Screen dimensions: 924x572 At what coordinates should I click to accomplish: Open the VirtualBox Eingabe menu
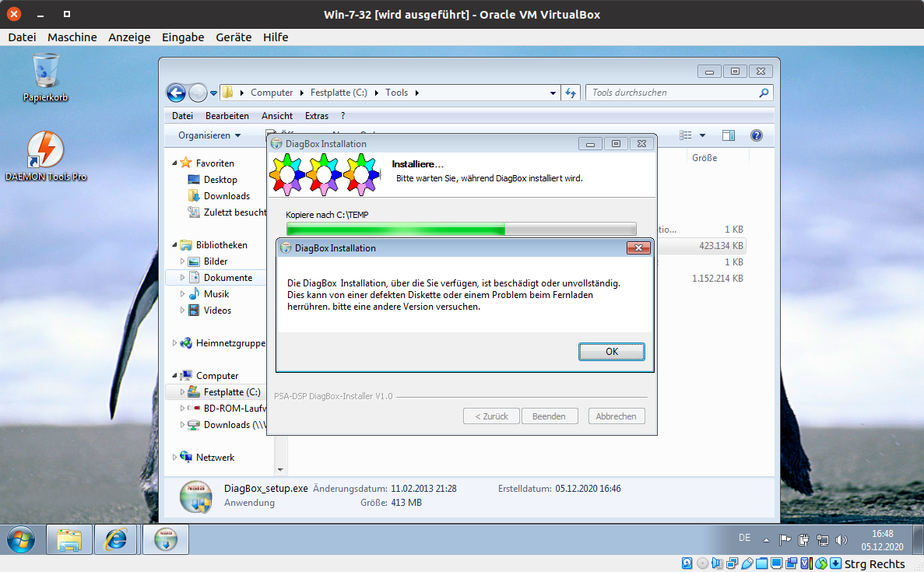point(183,37)
